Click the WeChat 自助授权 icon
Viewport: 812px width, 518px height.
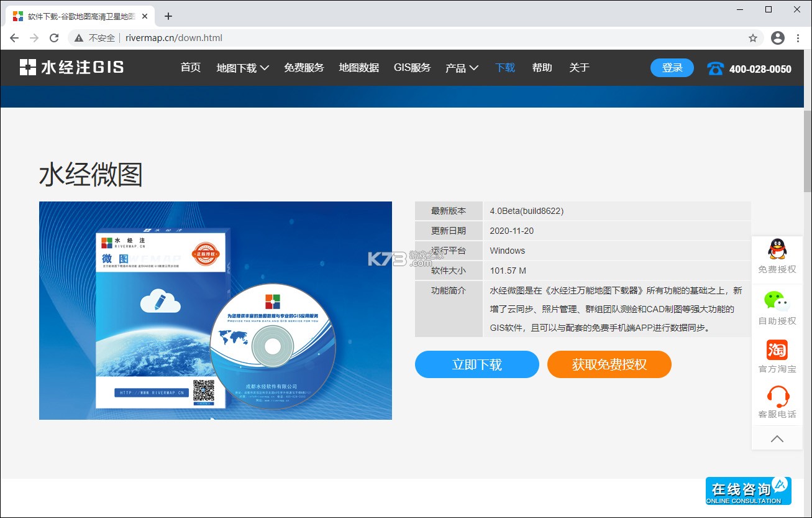[x=777, y=301]
